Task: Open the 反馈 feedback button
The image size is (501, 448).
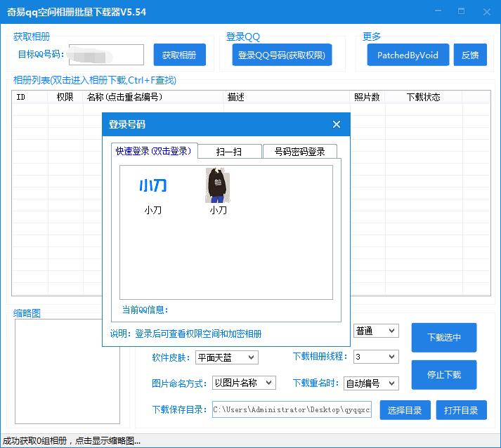Action: click(470, 55)
